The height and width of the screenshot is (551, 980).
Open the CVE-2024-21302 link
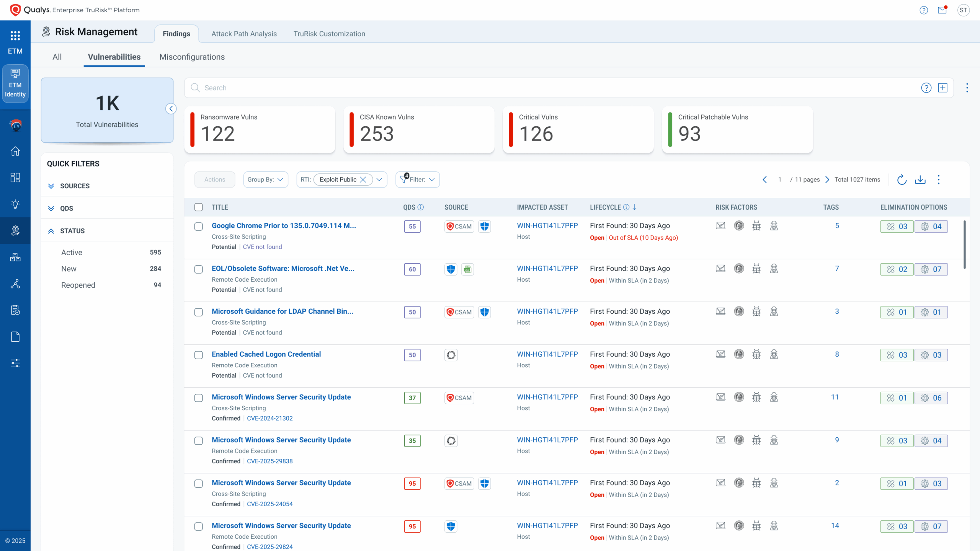pos(269,418)
